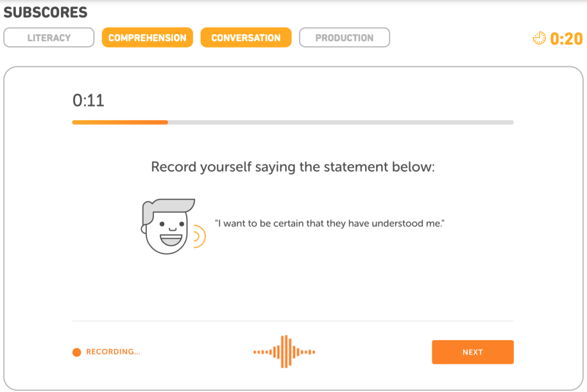The width and height of the screenshot is (587, 392).
Task: Click the smiling face avatar icon
Action: point(166,226)
